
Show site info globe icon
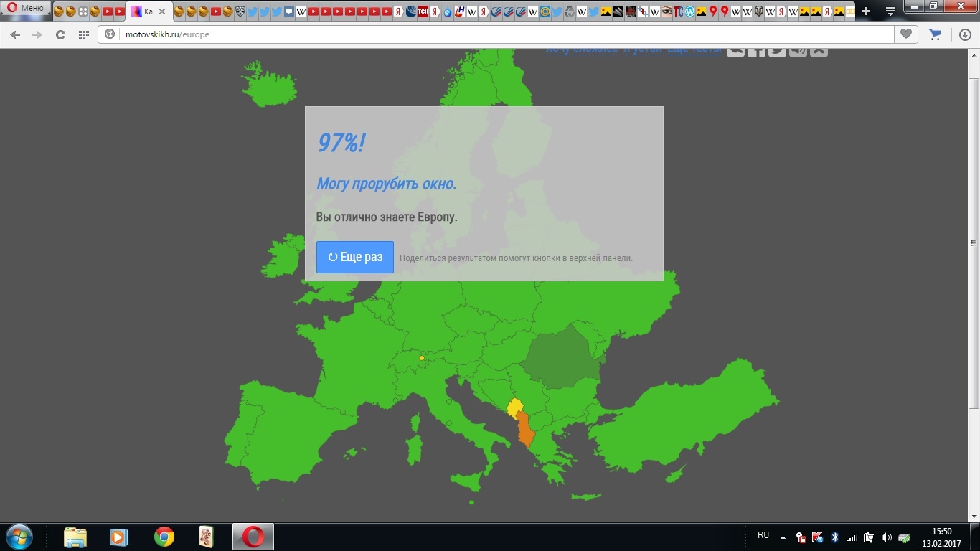coord(110,34)
